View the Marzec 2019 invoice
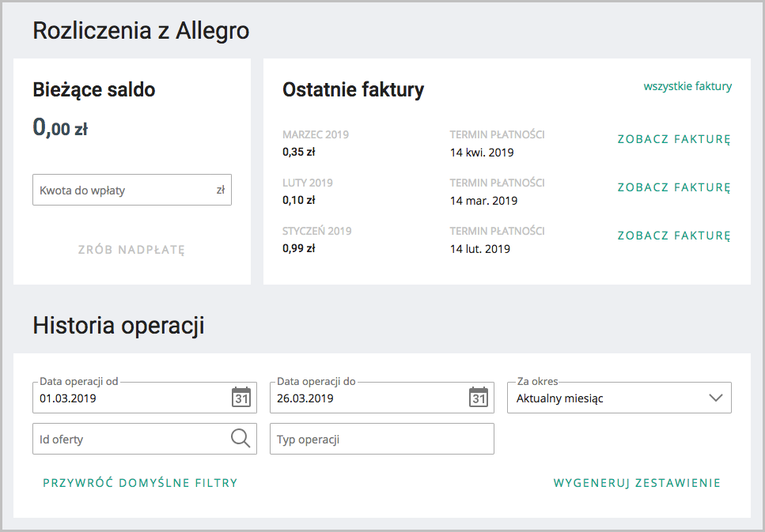Image resolution: width=765 pixels, height=532 pixels. tap(673, 140)
